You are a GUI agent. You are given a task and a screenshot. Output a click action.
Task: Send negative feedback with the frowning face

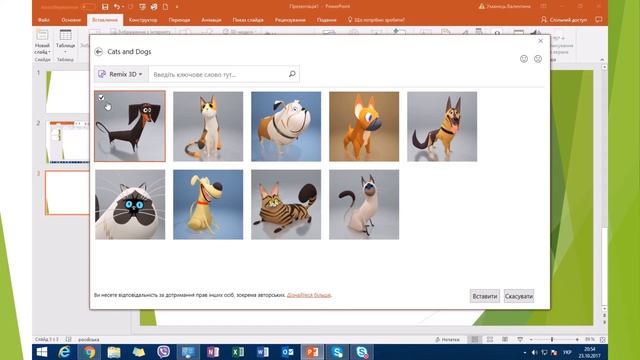(x=538, y=59)
